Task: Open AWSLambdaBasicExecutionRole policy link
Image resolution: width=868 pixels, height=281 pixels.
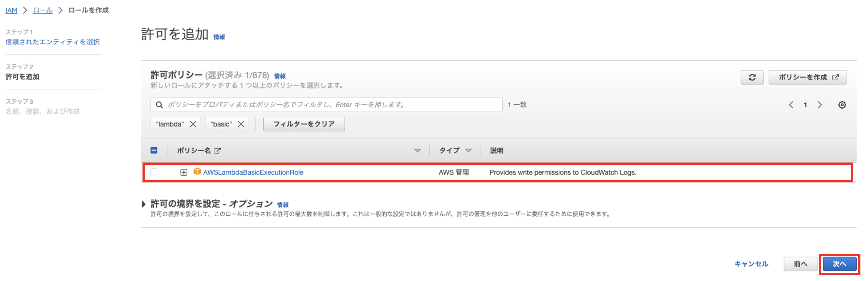Action: (x=253, y=172)
